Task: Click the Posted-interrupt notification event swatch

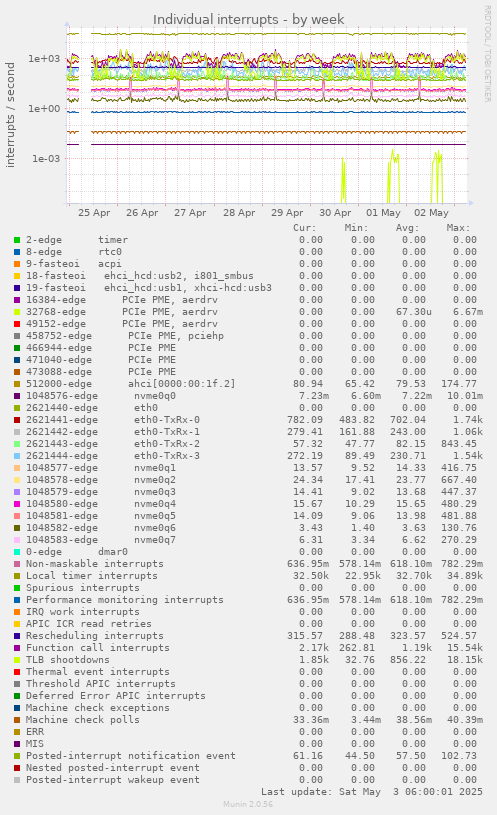Action: (17, 756)
